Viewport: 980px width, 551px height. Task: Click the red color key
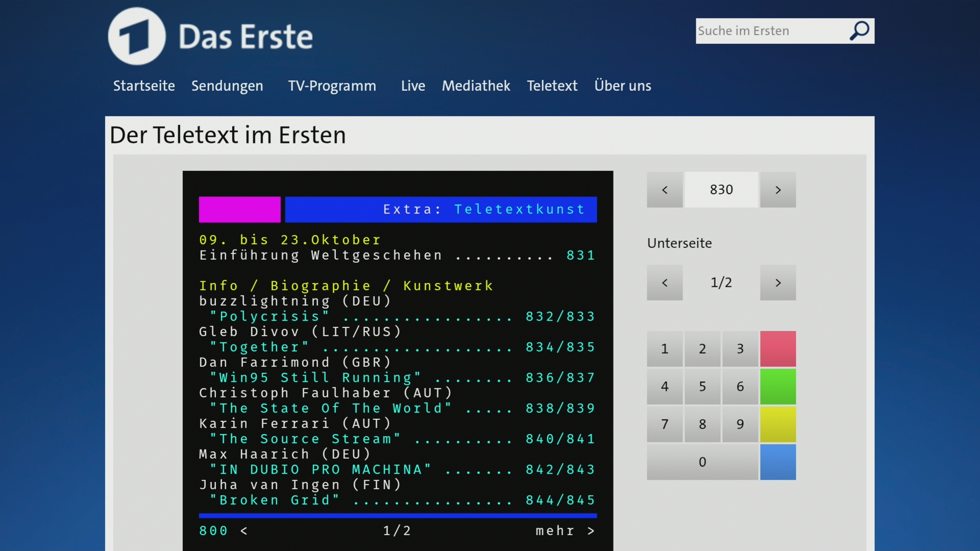[778, 349]
